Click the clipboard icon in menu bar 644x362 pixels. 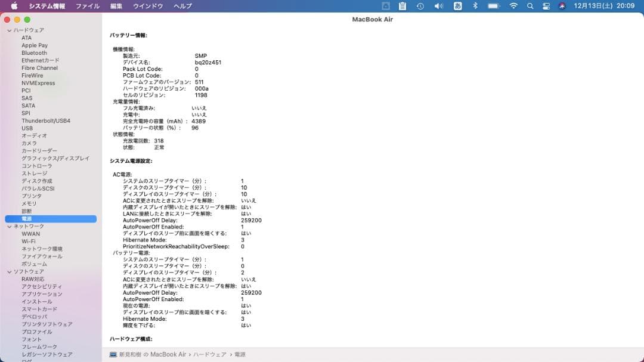click(403, 5)
